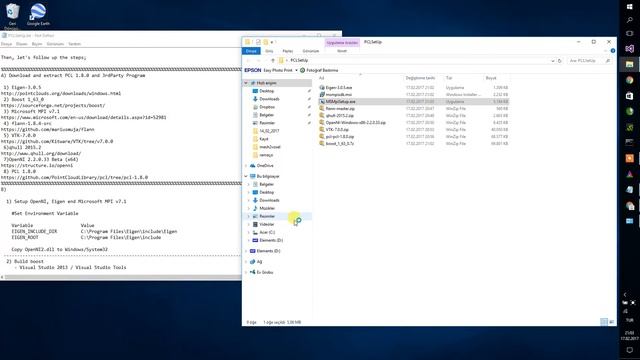Select the mesh2voxel folder in navigation pane

click(x=270, y=147)
